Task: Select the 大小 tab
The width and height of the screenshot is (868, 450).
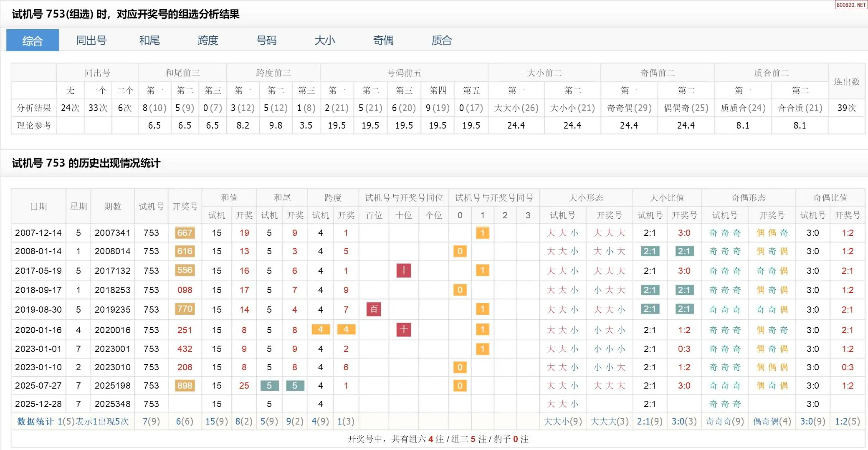Action: click(x=325, y=40)
